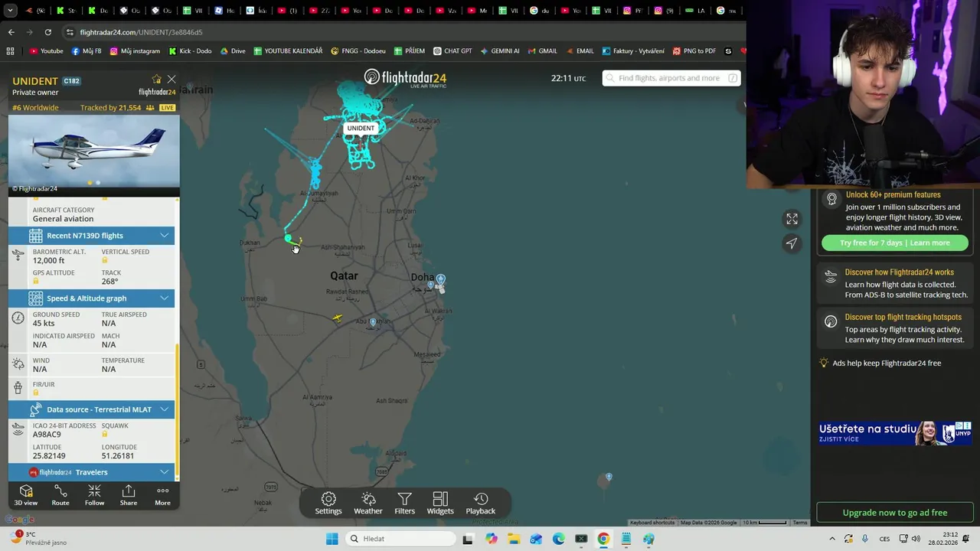Image resolution: width=980 pixels, height=551 pixels.
Task: Collapse Speed & Altitude graph section
Action: click(92, 298)
